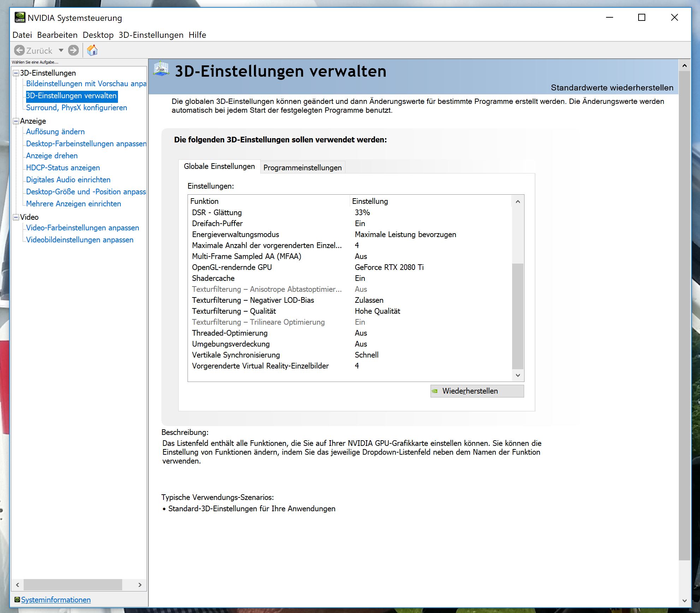
Task: Click settings list scroll-down arrow
Action: coord(518,375)
